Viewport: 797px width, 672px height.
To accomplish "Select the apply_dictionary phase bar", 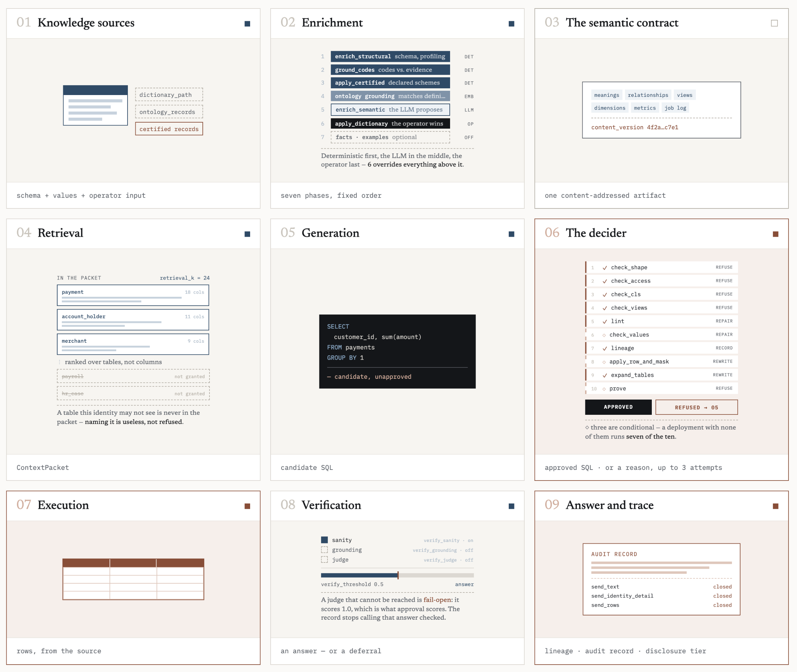I will pyautogui.click(x=390, y=123).
